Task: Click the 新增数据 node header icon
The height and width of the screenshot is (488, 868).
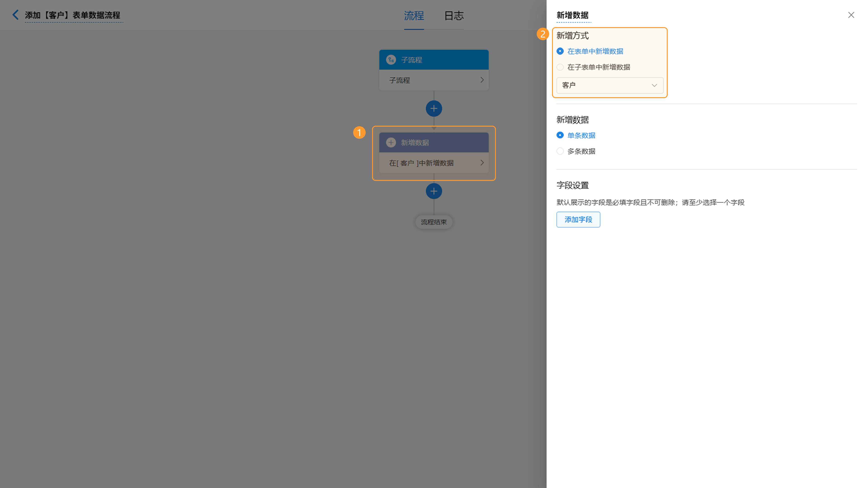Action: [391, 142]
